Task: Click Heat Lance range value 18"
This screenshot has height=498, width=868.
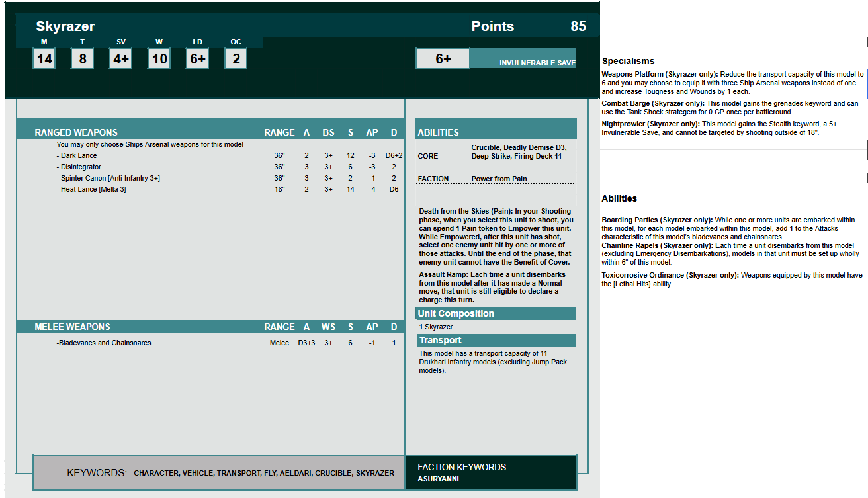Action: click(279, 189)
